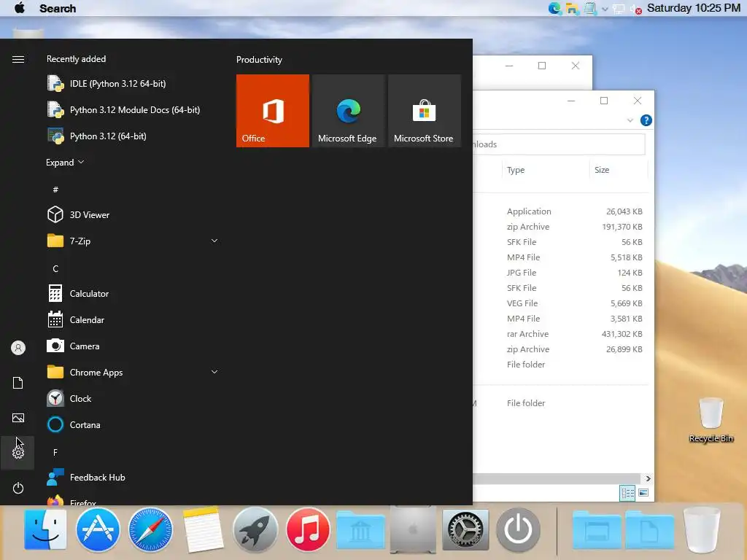Open the Microsoft Store tile
This screenshot has height=560, width=747.
point(425,111)
